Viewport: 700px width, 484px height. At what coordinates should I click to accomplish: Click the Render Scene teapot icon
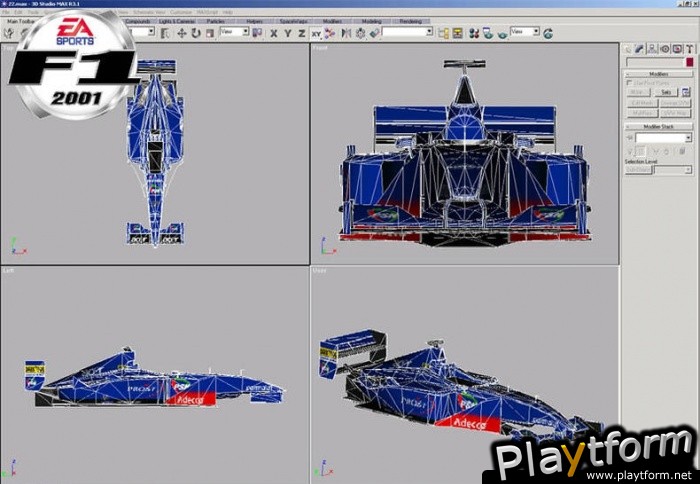point(488,33)
